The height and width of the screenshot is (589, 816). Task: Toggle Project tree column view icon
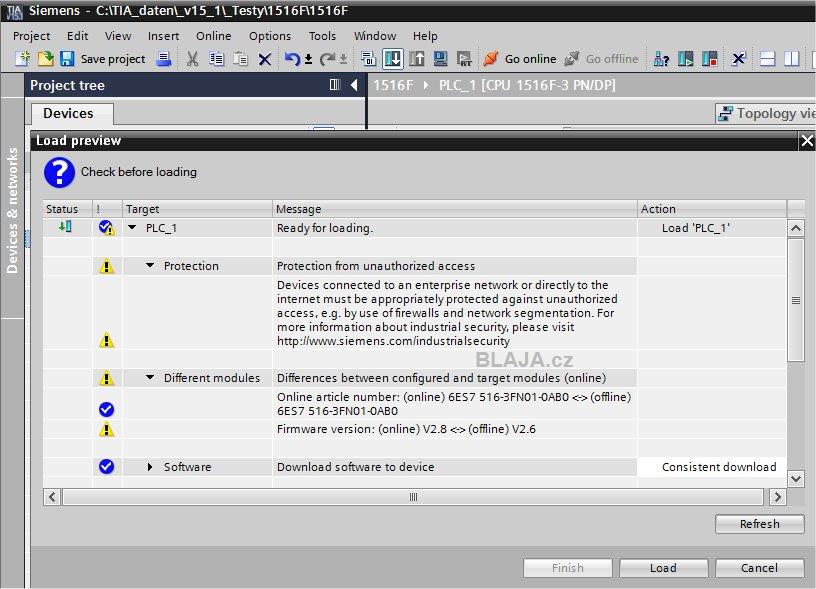pyautogui.click(x=335, y=85)
